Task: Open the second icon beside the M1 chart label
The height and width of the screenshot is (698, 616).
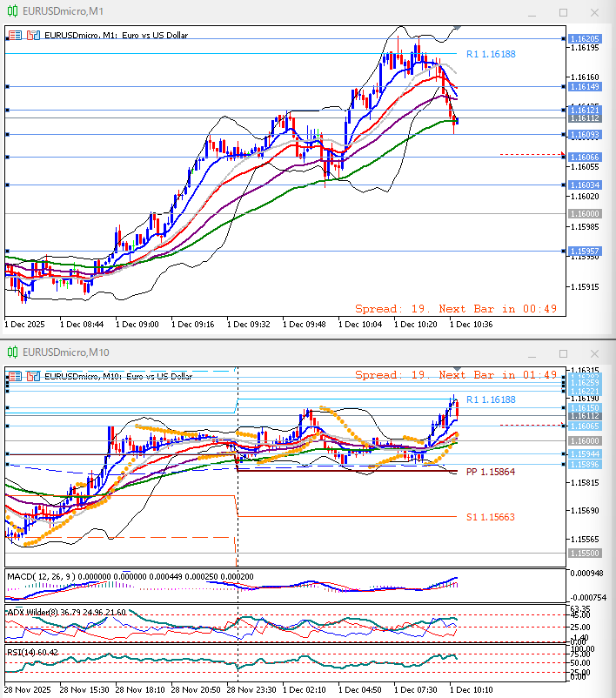Action: 33,36
